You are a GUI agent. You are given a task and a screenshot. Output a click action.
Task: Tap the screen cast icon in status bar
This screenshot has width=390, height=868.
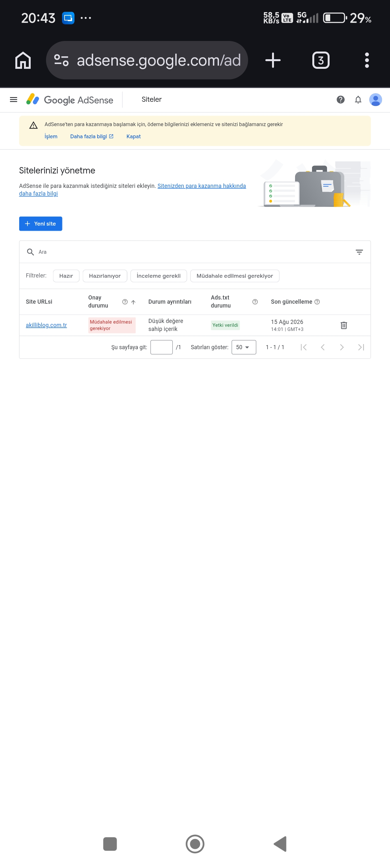[x=68, y=18]
